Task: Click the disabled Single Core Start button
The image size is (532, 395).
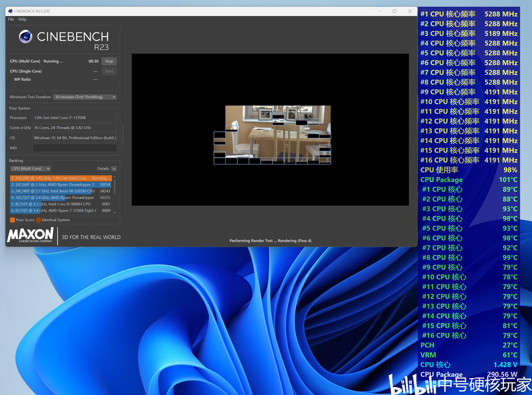Action: coord(109,71)
